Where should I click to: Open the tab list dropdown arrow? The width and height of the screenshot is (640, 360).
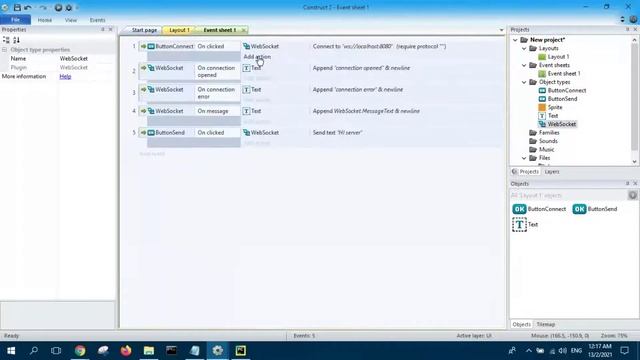(501, 30)
